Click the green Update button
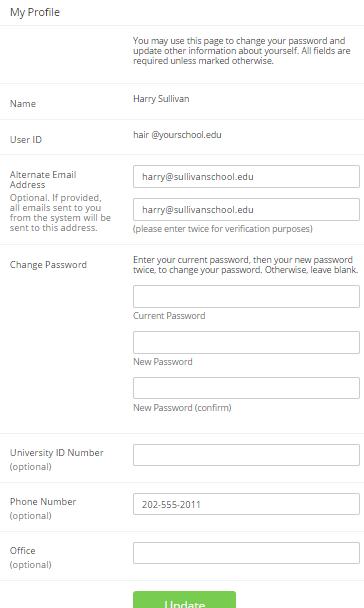This screenshot has width=364, height=608. point(184,600)
